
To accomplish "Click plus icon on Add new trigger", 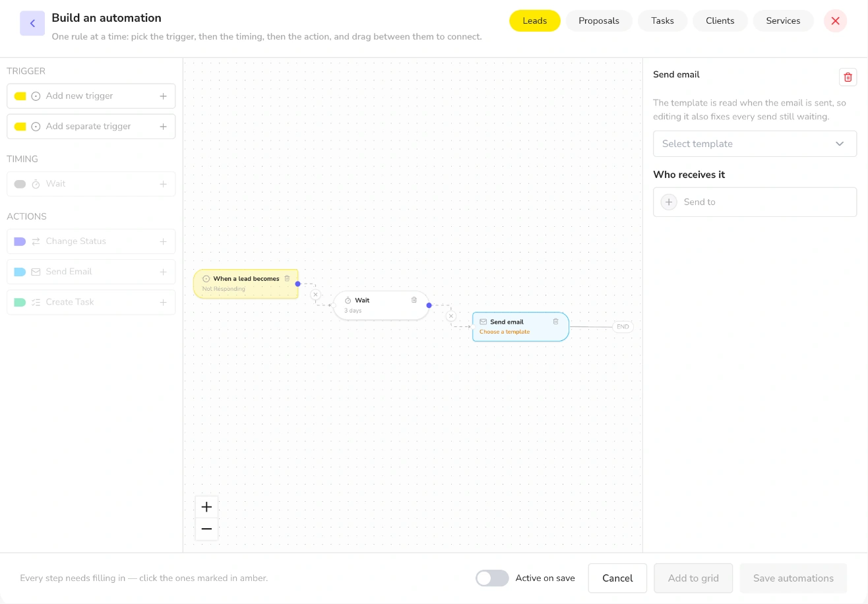I will [163, 96].
